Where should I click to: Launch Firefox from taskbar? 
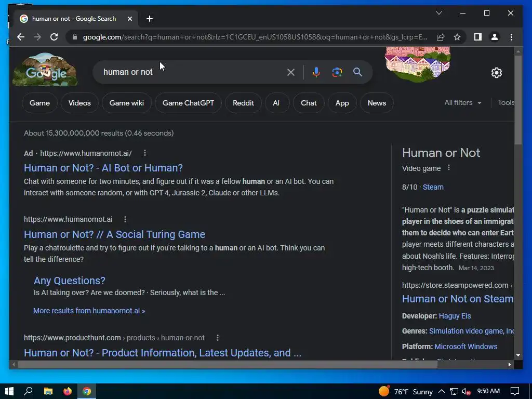68,391
